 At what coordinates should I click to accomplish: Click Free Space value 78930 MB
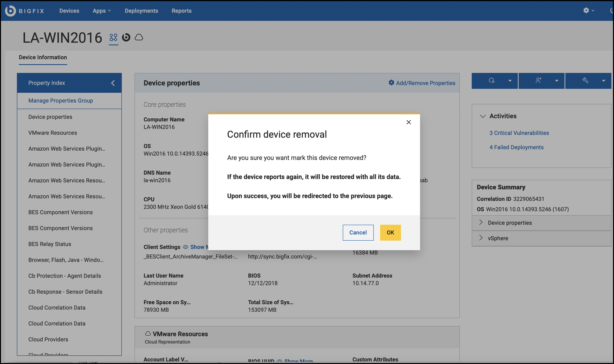pyautogui.click(x=156, y=310)
